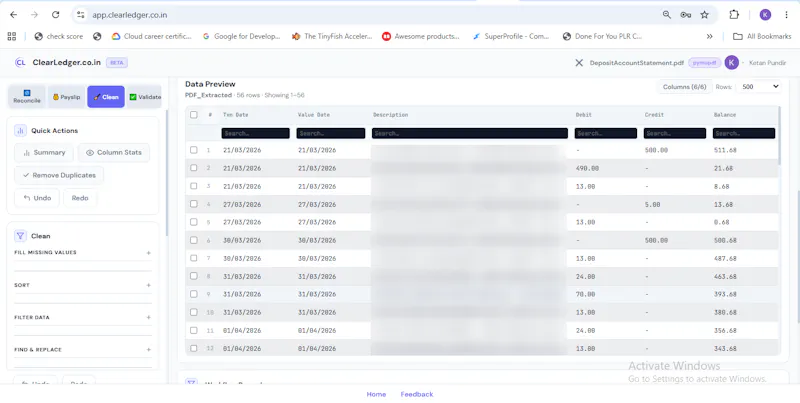The width and height of the screenshot is (800, 403).
Task: Expand the Filter Data section
Action: (83, 317)
